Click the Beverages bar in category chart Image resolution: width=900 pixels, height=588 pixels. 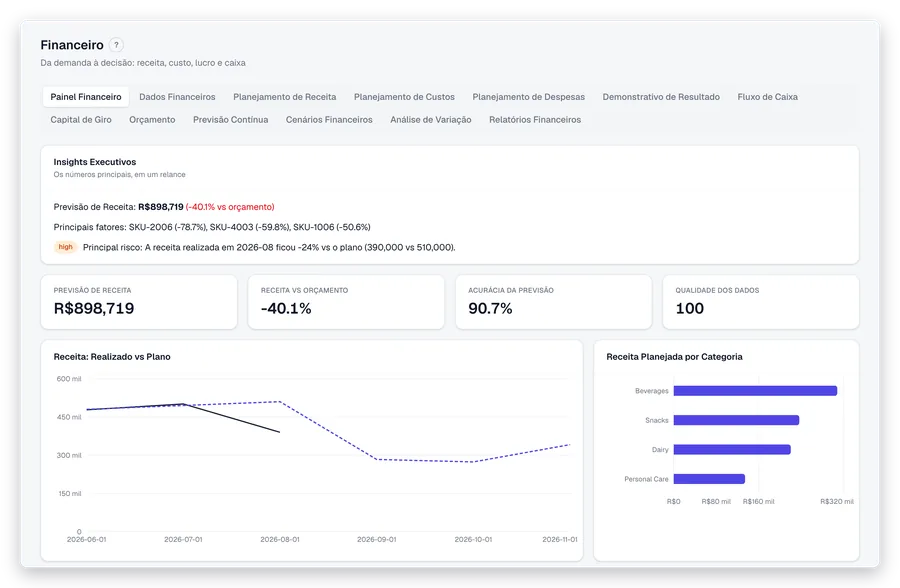pos(755,391)
